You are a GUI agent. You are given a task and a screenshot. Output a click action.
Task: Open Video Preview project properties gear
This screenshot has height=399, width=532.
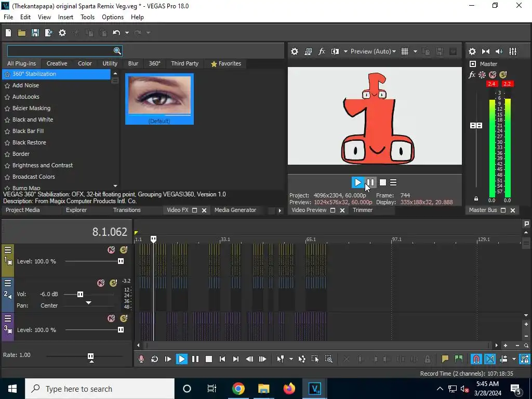295,51
